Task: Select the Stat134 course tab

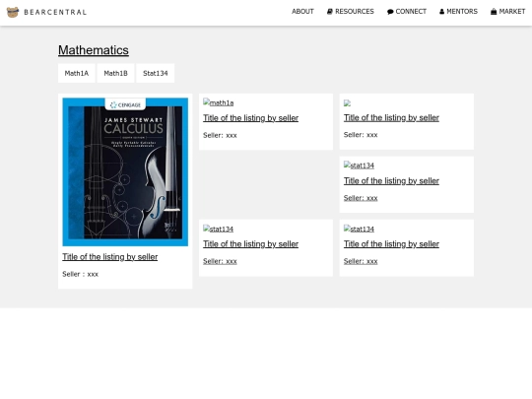Action: (x=156, y=73)
